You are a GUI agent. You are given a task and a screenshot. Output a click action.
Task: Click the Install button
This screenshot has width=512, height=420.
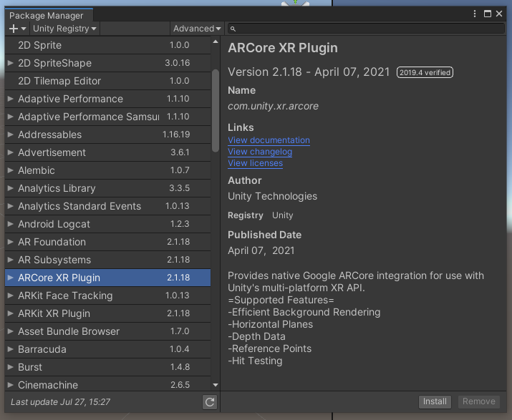435,401
